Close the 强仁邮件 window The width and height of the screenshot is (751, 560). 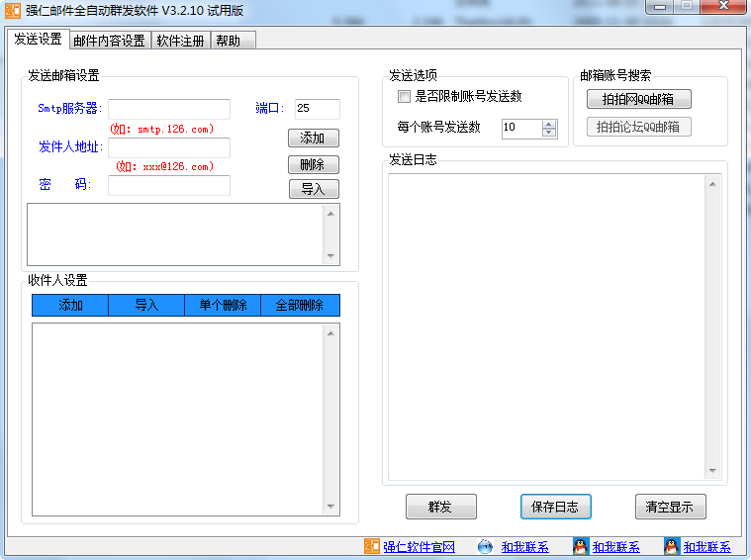pos(723,6)
